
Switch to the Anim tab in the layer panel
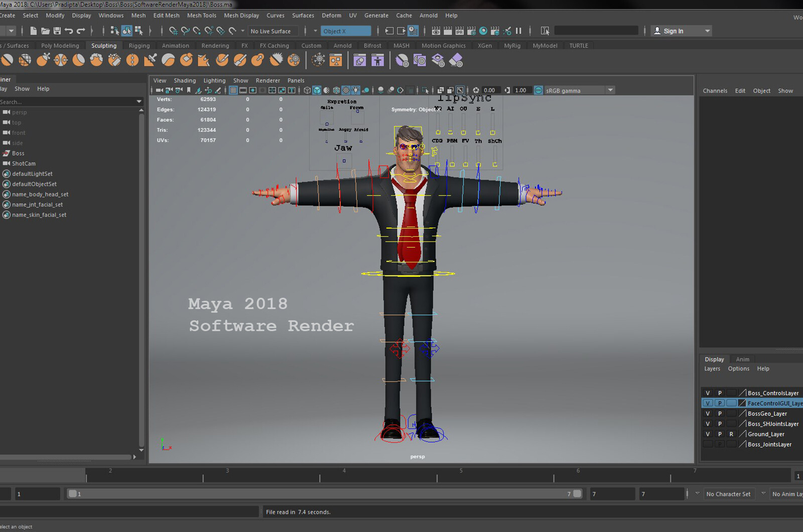click(x=742, y=359)
